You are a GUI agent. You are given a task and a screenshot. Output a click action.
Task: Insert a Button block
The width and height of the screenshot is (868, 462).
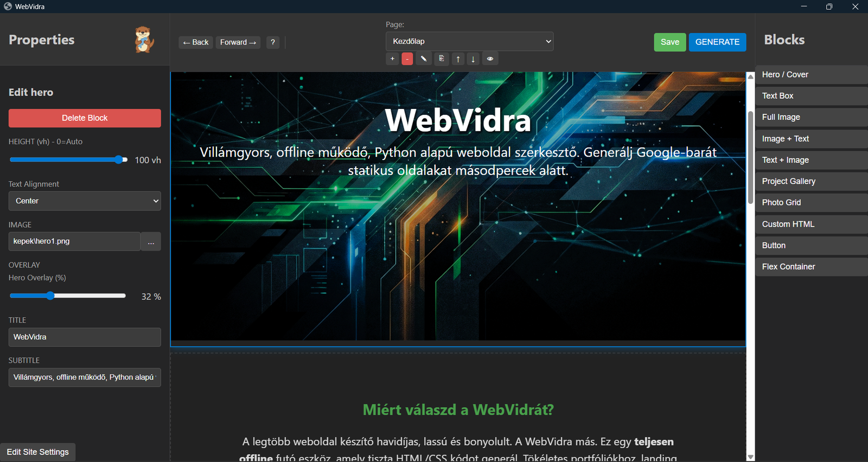[x=811, y=245]
